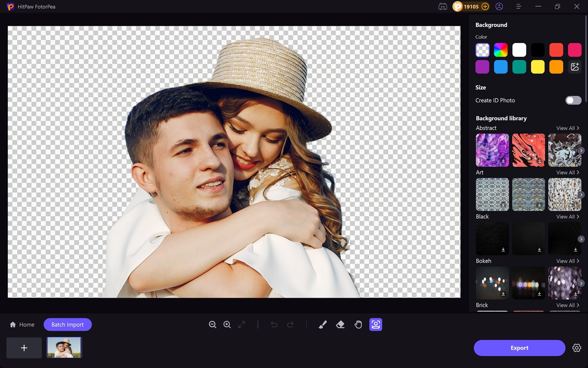Screen dimensions: 588x368
Task: Activate the portrait auto-select tool
Action: point(376,325)
